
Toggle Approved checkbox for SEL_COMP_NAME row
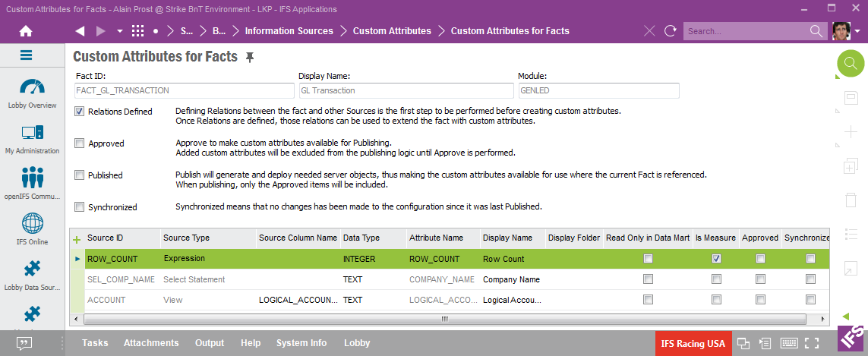point(761,279)
